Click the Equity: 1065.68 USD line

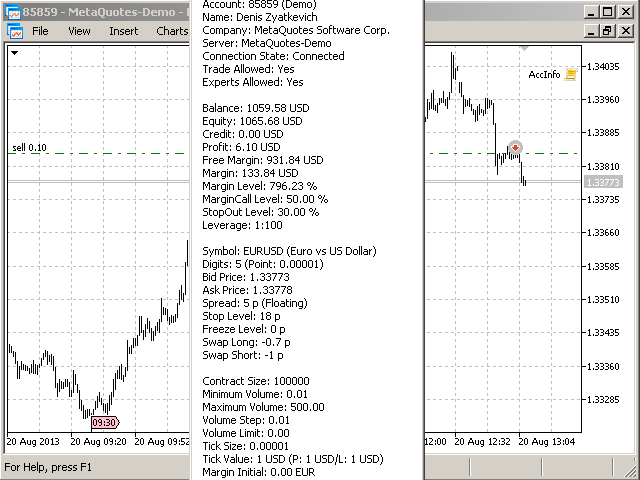tap(252, 121)
